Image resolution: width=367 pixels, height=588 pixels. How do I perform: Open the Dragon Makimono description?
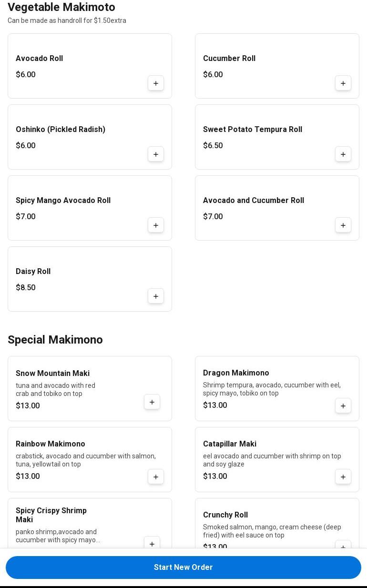click(x=272, y=389)
